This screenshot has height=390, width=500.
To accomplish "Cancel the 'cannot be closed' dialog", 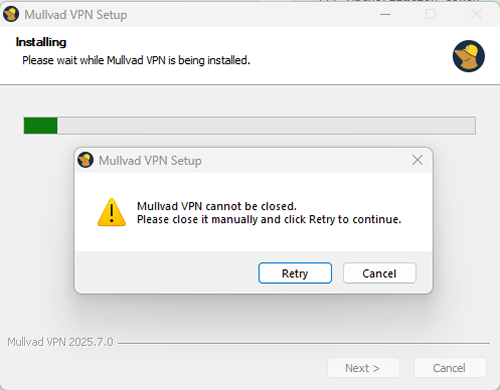I will (x=380, y=273).
